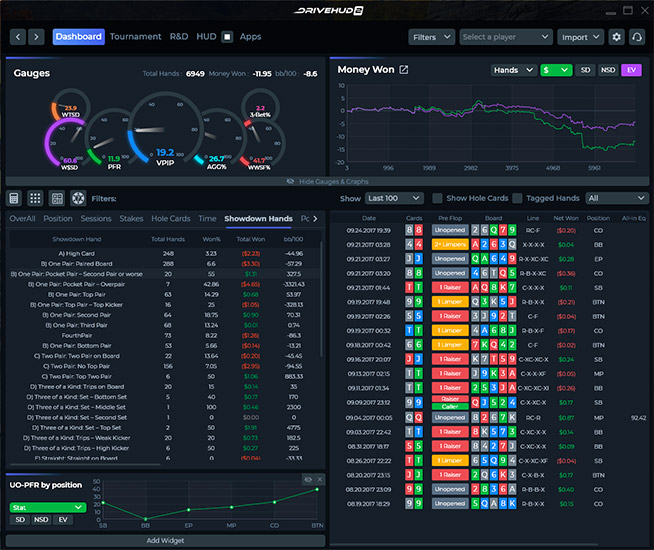Expand the Select a player combo box
The width and height of the screenshot is (654, 550).
(x=505, y=37)
